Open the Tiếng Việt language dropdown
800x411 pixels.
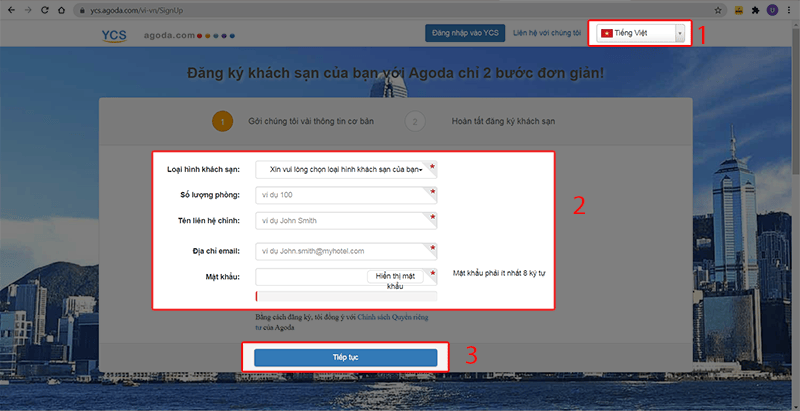pyautogui.click(x=640, y=33)
